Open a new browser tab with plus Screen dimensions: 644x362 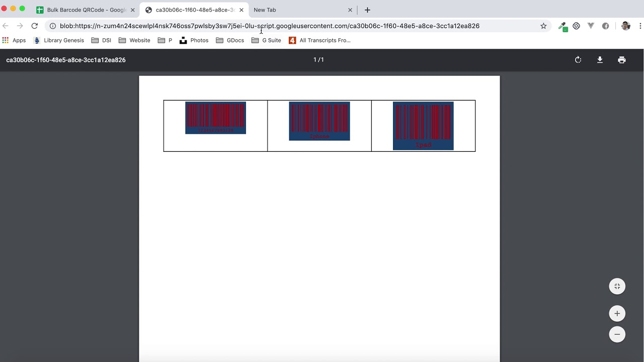point(367,10)
